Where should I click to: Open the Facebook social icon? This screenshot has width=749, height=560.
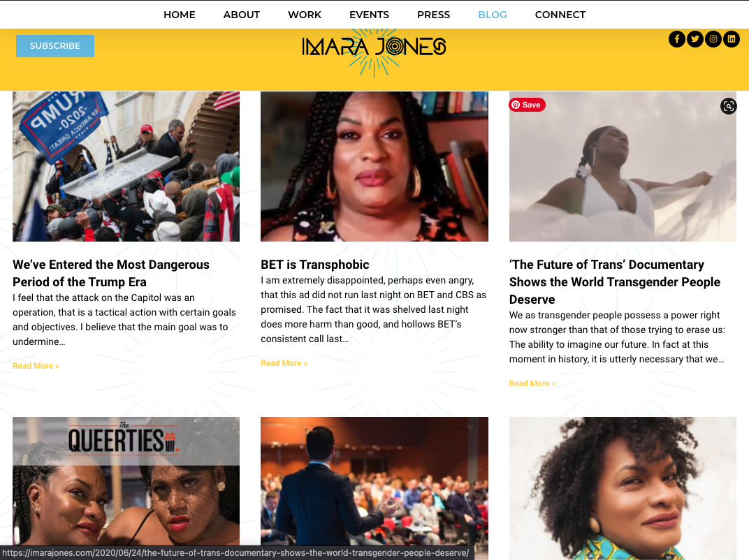[x=677, y=39]
